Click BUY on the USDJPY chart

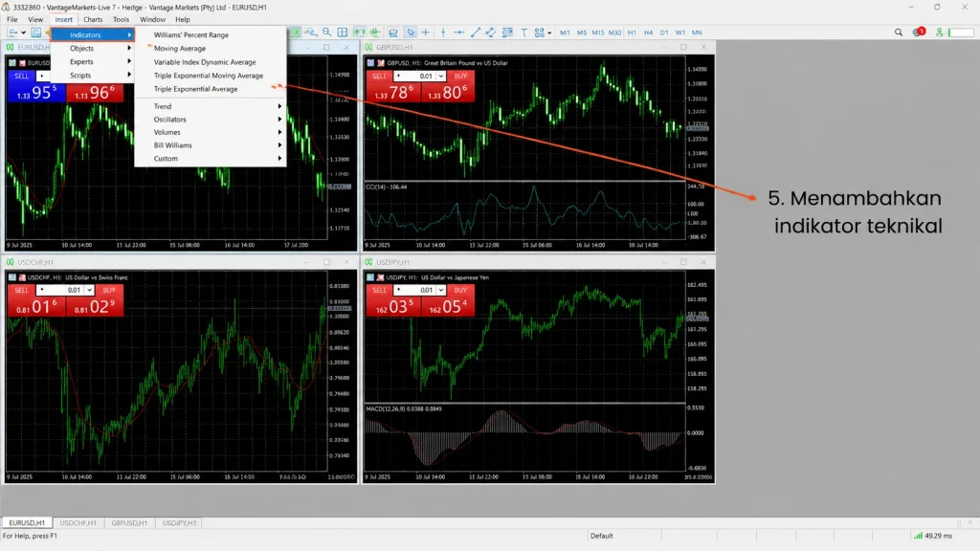460,290
